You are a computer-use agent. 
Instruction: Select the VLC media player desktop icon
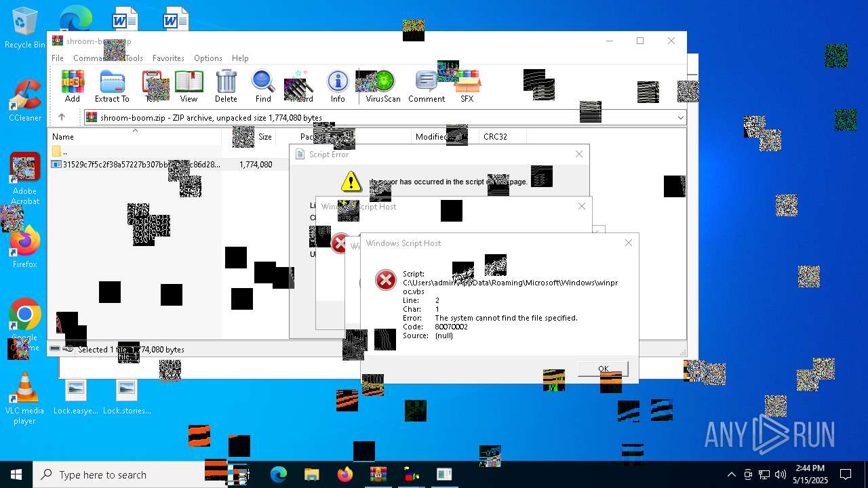coord(24,399)
